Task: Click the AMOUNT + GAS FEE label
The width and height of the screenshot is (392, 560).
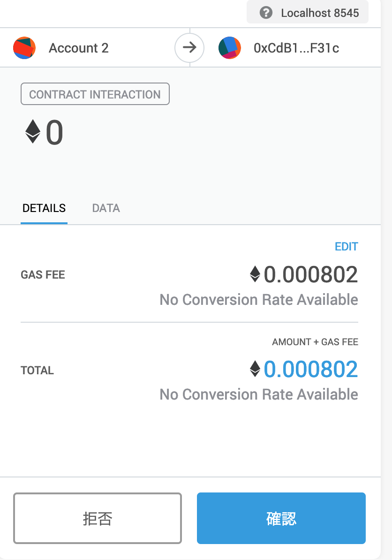Action: tap(315, 342)
